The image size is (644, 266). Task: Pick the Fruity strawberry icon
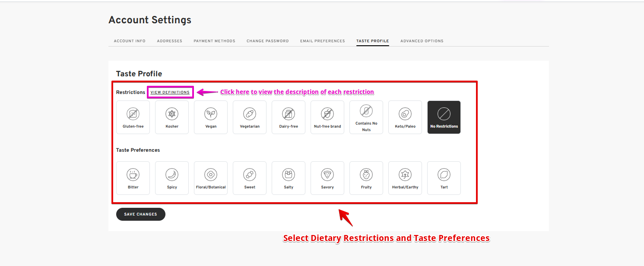pos(366,175)
